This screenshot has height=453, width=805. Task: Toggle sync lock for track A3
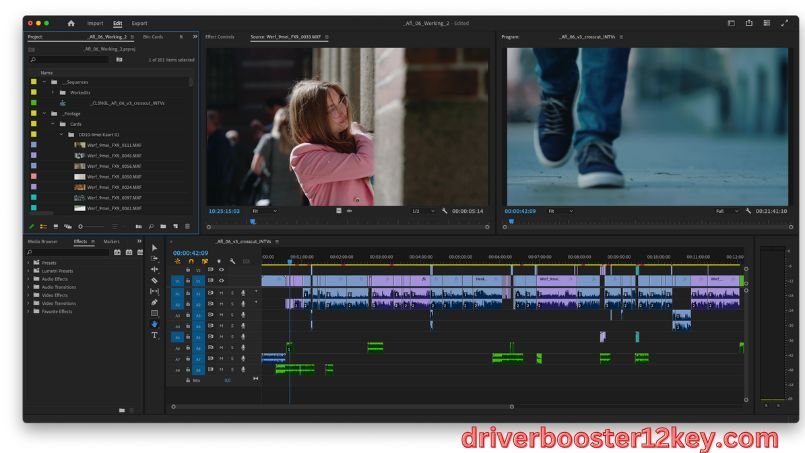[x=210, y=315]
